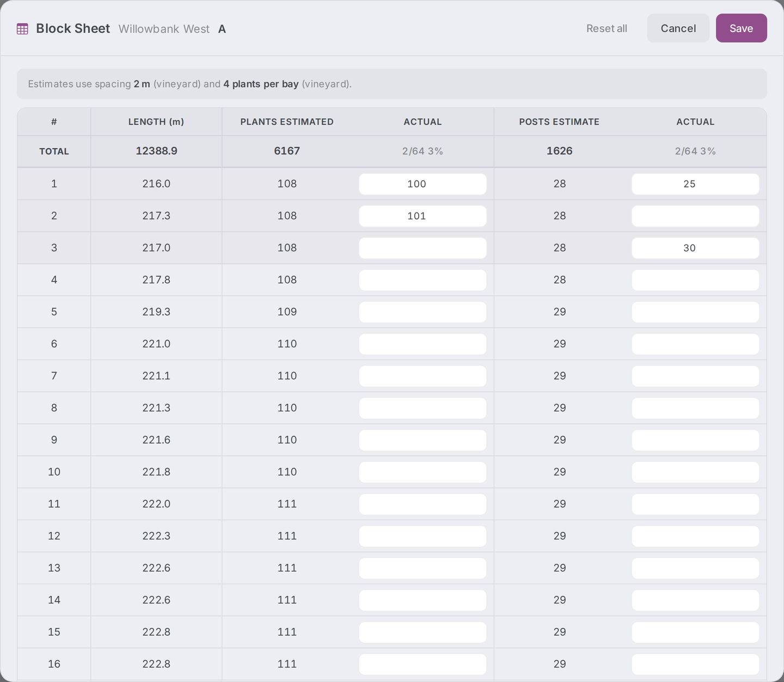Edit row 1 plants actual field showing 100

422,184
